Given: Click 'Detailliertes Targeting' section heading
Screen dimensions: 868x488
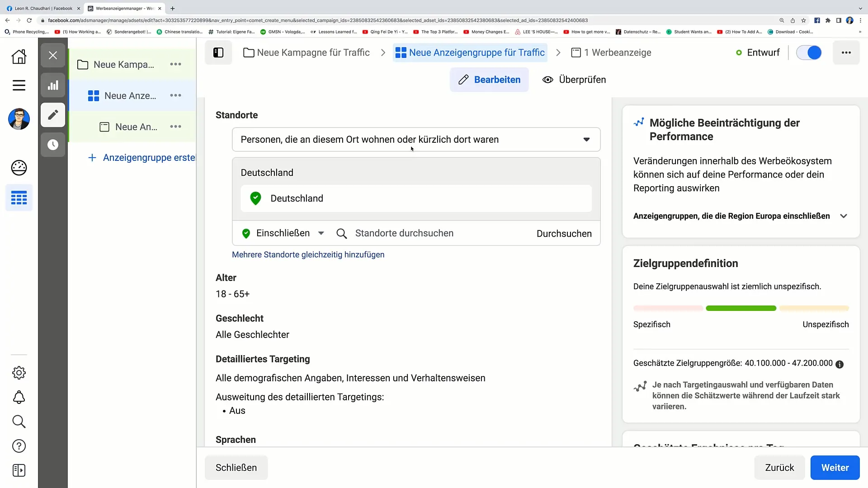Looking at the screenshot, I should (263, 359).
